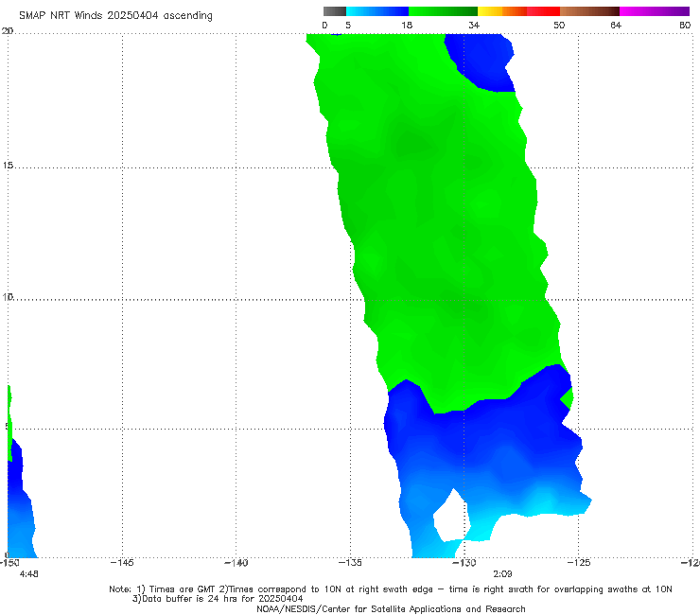
Task: Click the longitude label '-130'
Action: (464, 563)
